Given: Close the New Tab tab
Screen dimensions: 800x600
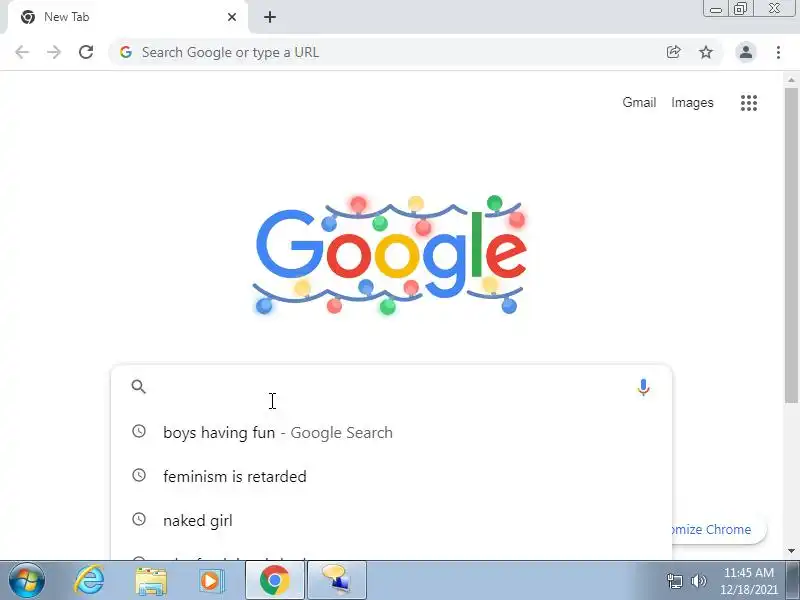Looking at the screenshot, I should [x=232, y=17].
